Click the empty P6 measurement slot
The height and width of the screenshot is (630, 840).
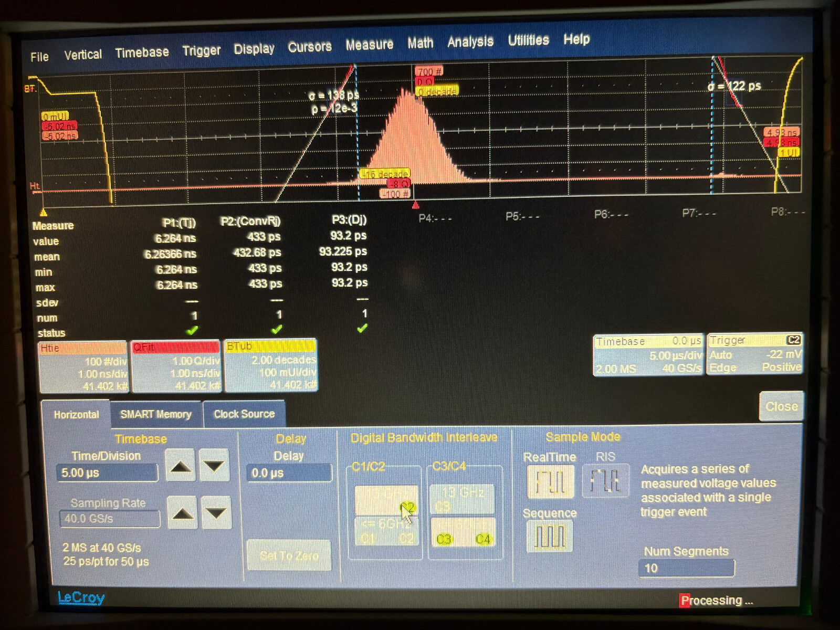pos(611,214)
